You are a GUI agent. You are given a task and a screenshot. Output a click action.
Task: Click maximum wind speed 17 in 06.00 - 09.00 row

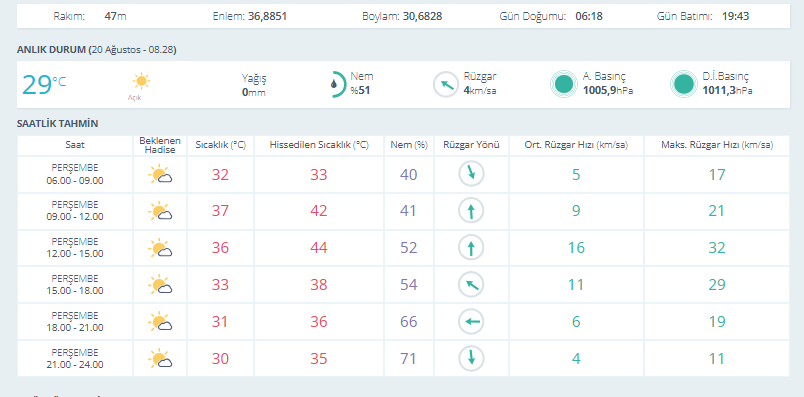point(717,175)
